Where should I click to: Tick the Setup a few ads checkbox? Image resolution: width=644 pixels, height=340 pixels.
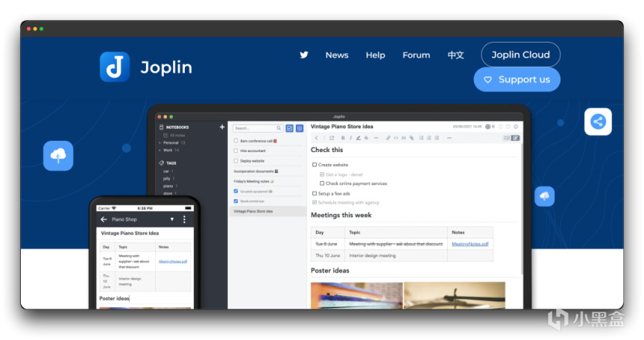[x=315, y=193]
